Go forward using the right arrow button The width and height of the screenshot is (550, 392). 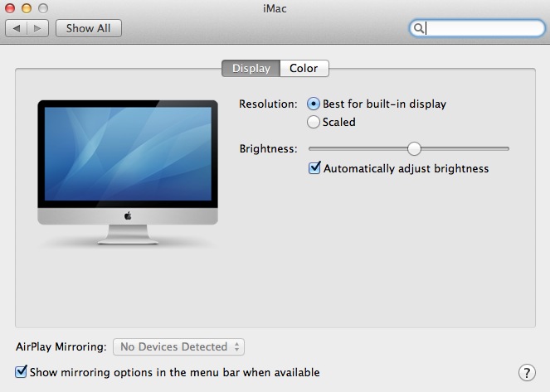click(37, 28)
